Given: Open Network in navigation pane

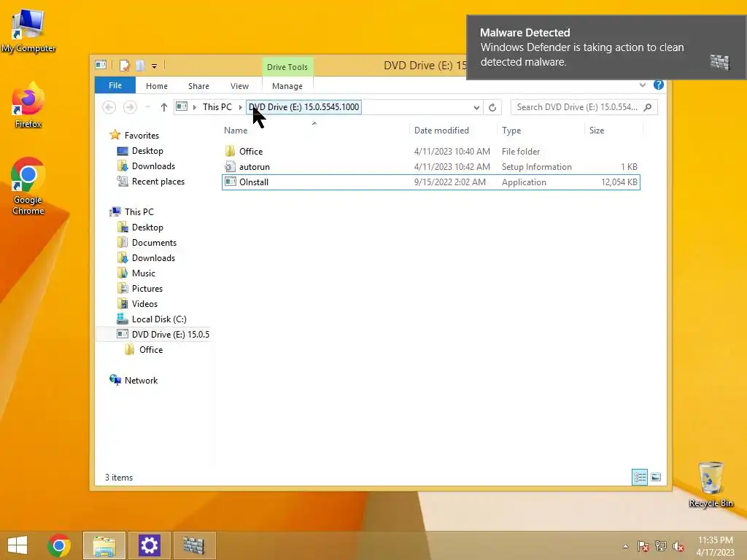Looking at the screenshot, I should [141, 381].
